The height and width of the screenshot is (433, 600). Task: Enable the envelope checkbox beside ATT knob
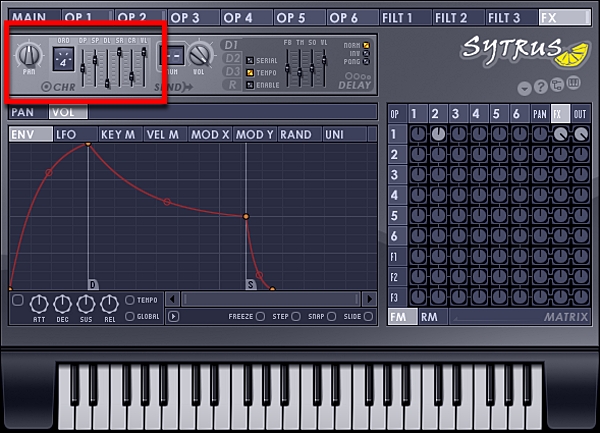pos(18,300)
